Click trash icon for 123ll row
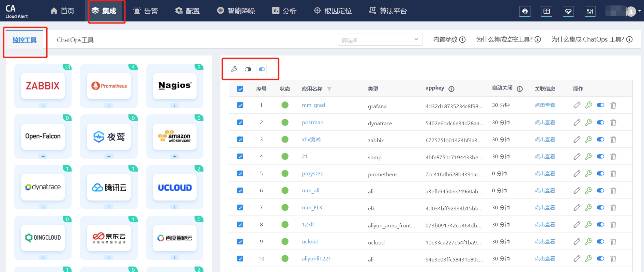 613,224
